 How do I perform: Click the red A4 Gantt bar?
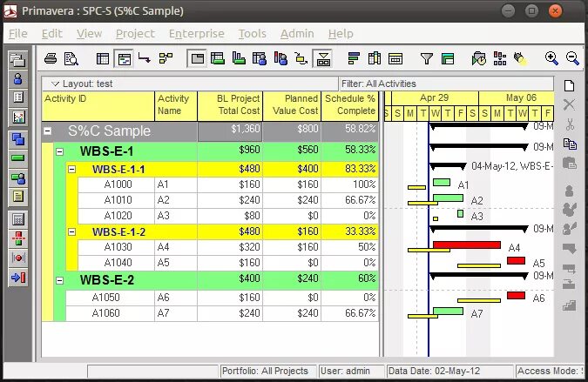467,245
